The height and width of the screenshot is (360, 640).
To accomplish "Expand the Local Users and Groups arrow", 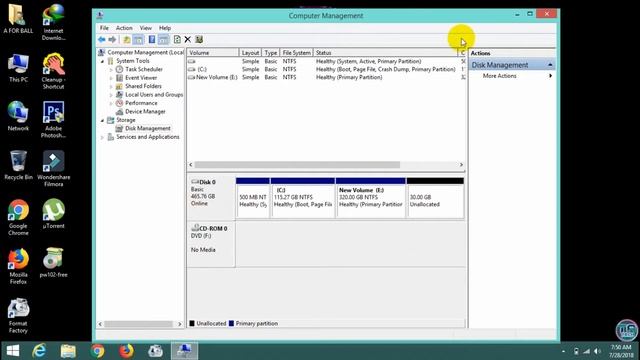I will pyautogui.click(x=111, y=95).
